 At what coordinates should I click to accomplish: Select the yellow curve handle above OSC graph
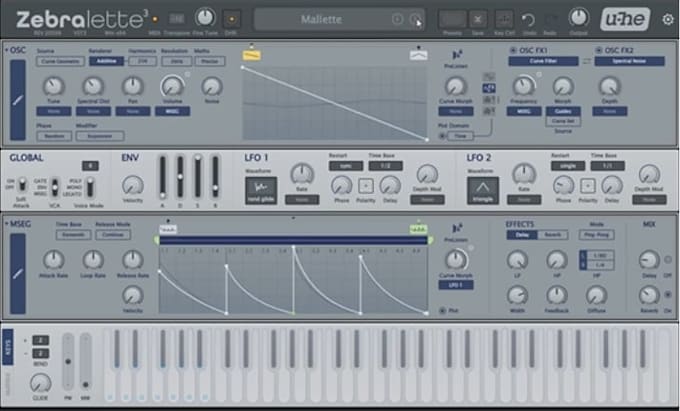[252, 55]
